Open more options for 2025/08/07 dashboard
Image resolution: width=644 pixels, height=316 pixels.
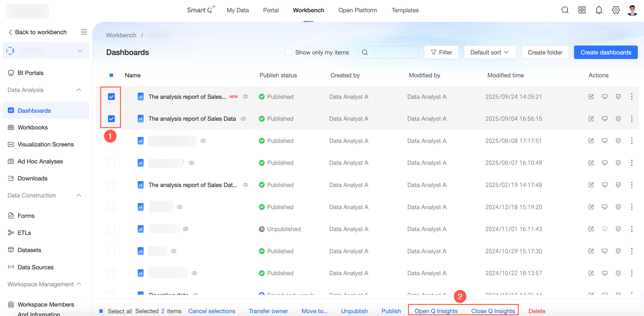pos(632,163)
